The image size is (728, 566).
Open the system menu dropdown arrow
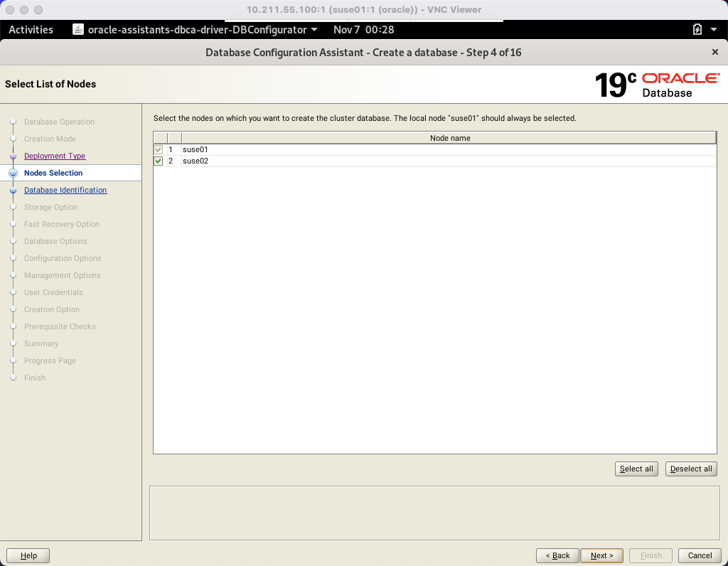(x=714, y=30)
